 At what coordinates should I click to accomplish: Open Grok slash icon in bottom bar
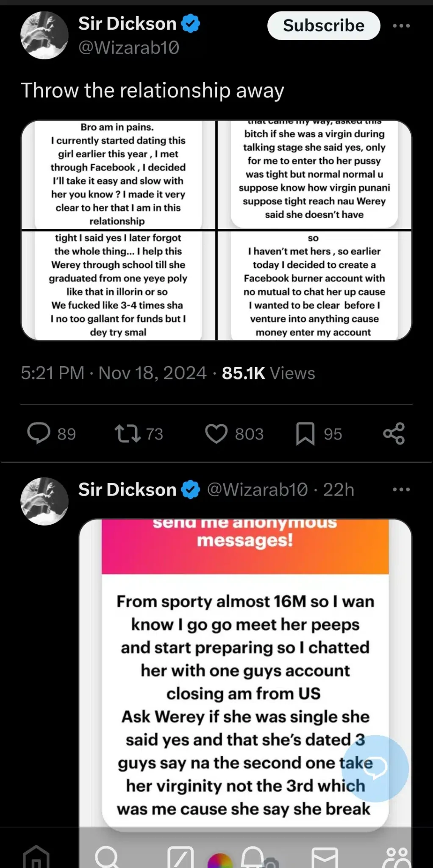180,857
